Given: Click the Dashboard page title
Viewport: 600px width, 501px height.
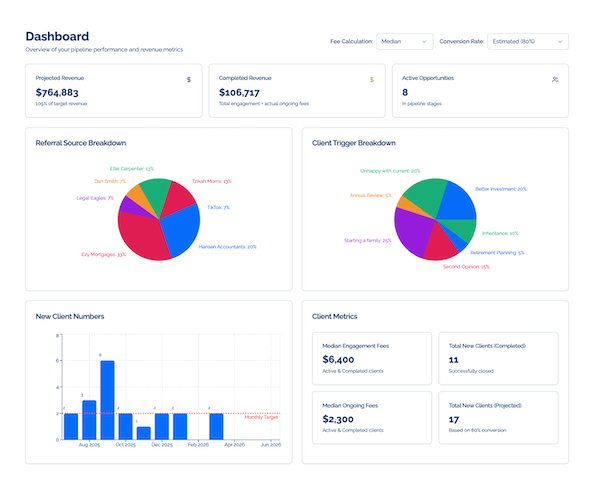Looking at the screenshot, I should (x=57, y=36).
